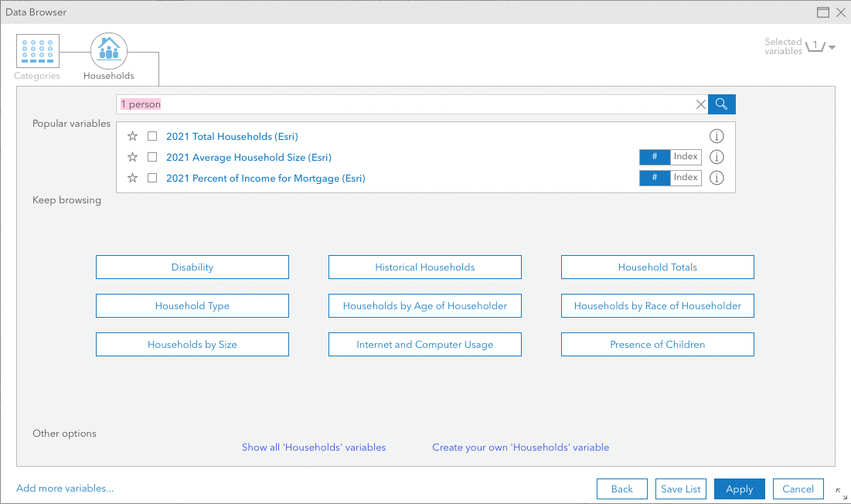Select # format for Percent of Income for Mortgage
This screenshot has height=504, width=851.
click(655, 177)
